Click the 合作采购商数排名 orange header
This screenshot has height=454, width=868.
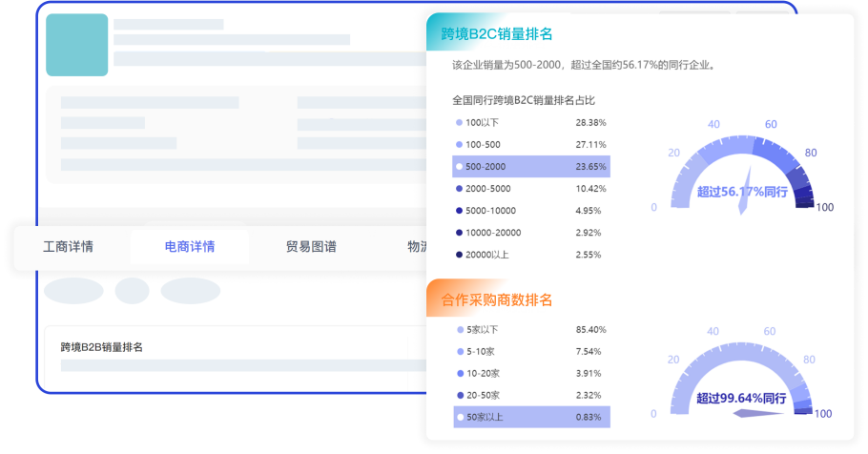pyautogui.click(x=496, y=300)
